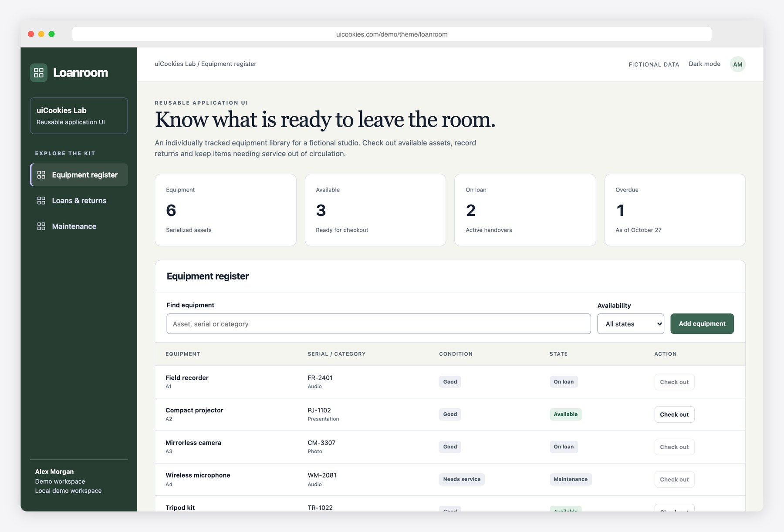The image size is (784, 532).
Task: Click Check out for Field recorder
Action: pos(674,382)
